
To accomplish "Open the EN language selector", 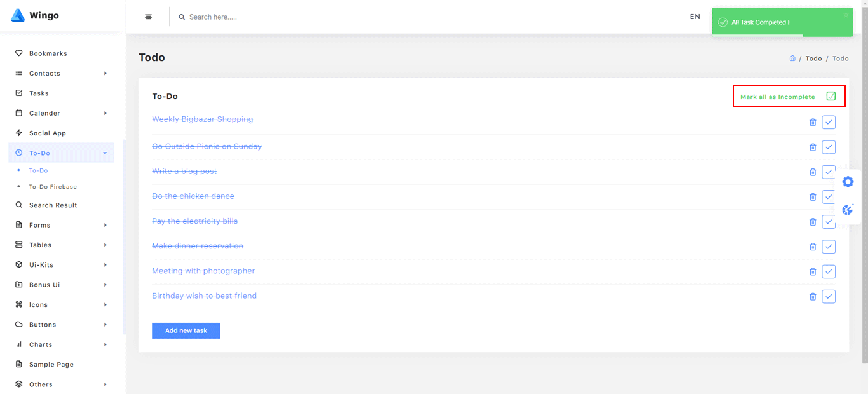I will 695,17.
